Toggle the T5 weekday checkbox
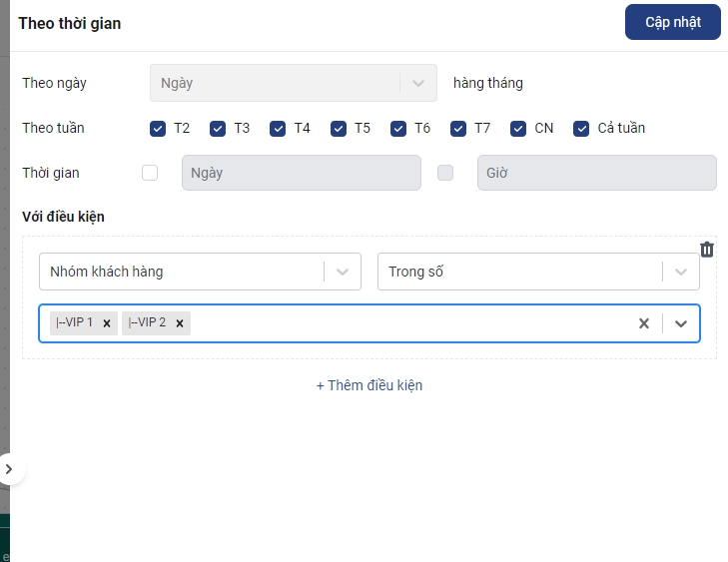The image size is (728, 562). point(339,128)
